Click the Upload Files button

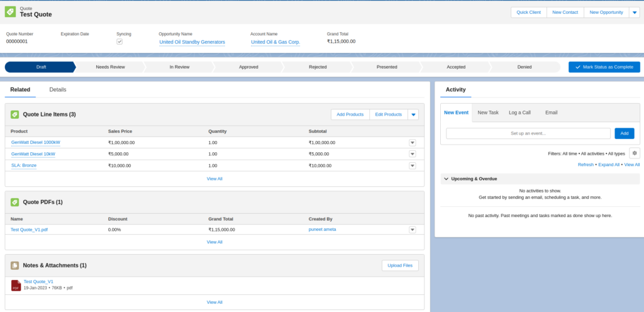pos(400,265)
